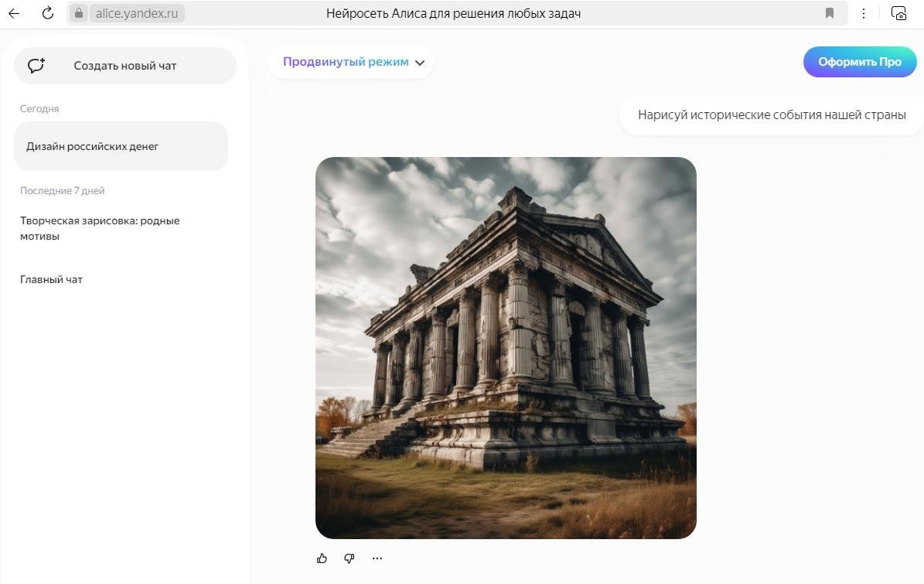This screenshot has width=924, height=584.
Task: Open chat Творческая зарисовка: родные мотивы
Action: coord(101,228)
